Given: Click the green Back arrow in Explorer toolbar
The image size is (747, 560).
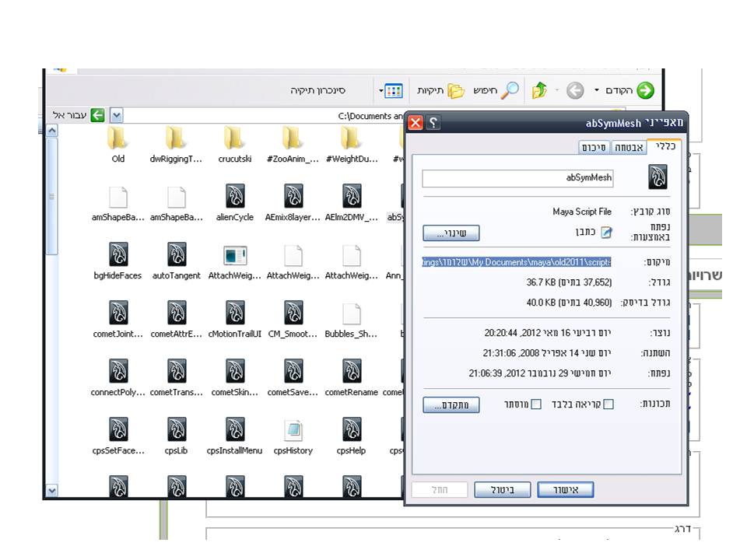Looking at the screenshot, I should [645, 90].
